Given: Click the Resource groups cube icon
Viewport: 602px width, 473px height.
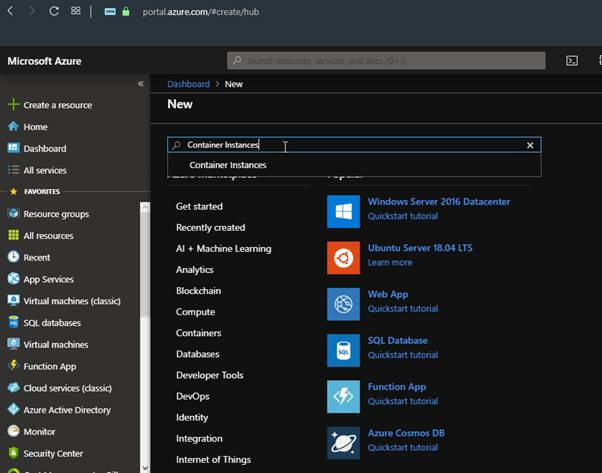Looking at the screenshot, I should [13, 213].
